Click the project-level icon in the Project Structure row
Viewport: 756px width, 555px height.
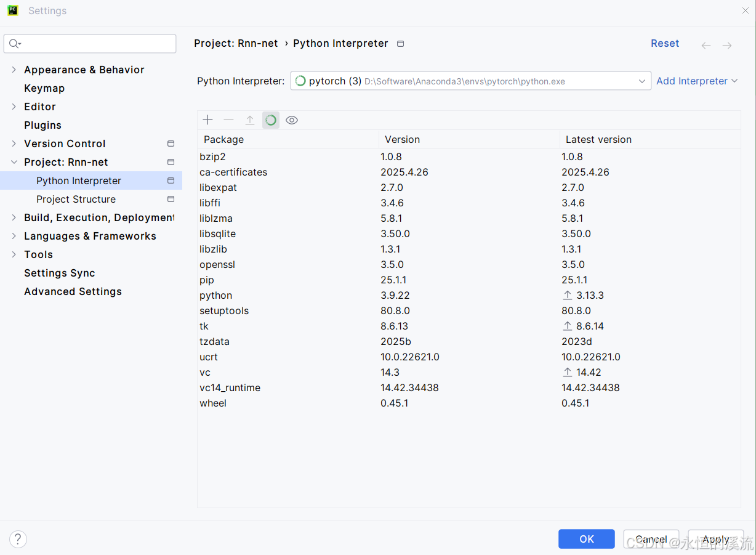171,199
